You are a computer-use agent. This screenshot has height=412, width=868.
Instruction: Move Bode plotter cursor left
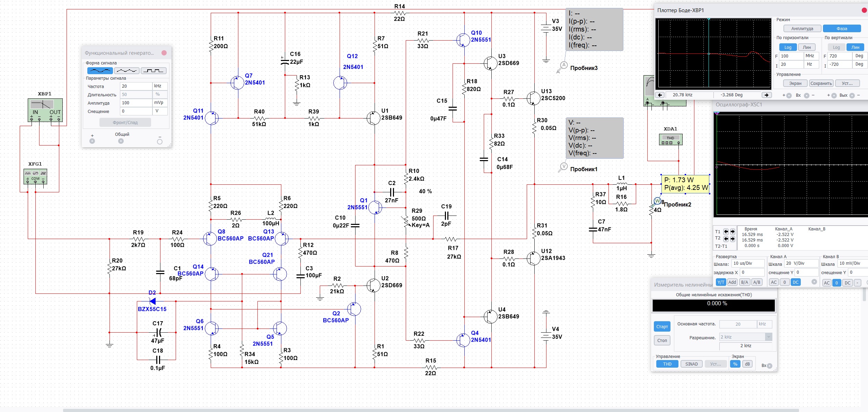[660, 95]
